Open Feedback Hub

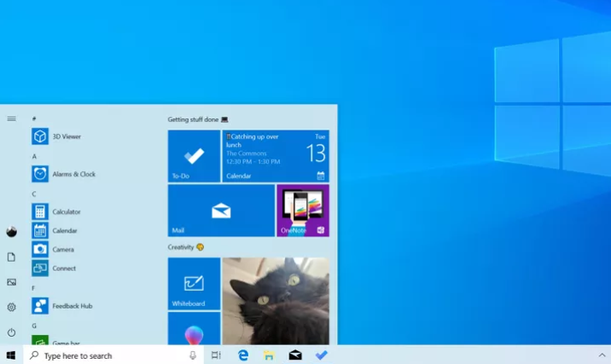coord(62,306)
